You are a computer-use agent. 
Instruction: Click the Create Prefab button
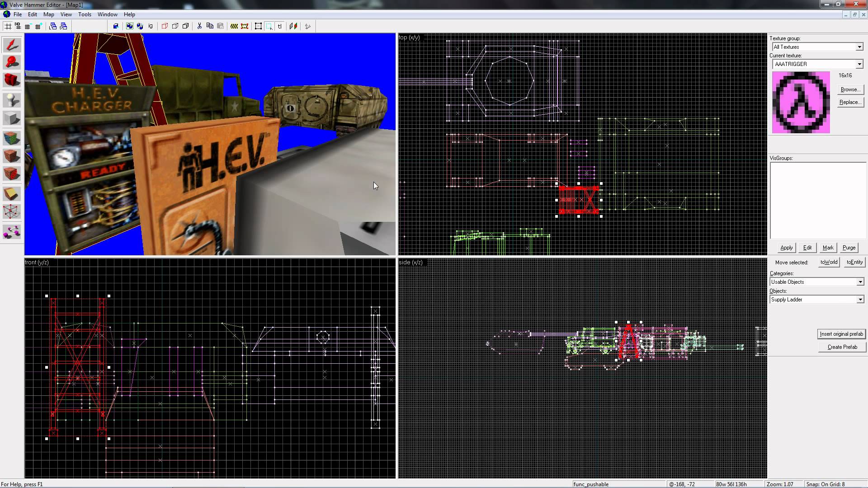tap(841, 347)
